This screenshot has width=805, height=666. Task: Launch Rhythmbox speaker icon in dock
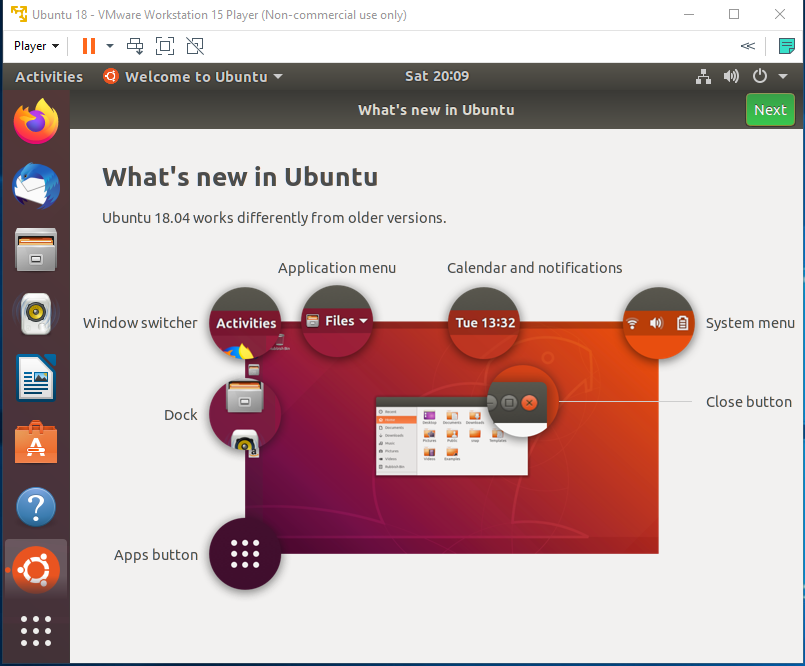point(36,313)
